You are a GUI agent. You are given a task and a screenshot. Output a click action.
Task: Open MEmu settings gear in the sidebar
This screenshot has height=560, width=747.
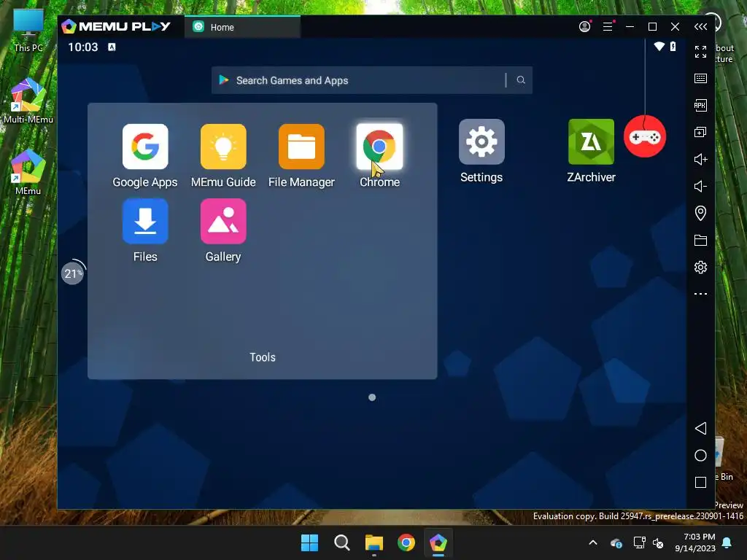(x=700, y=267)
